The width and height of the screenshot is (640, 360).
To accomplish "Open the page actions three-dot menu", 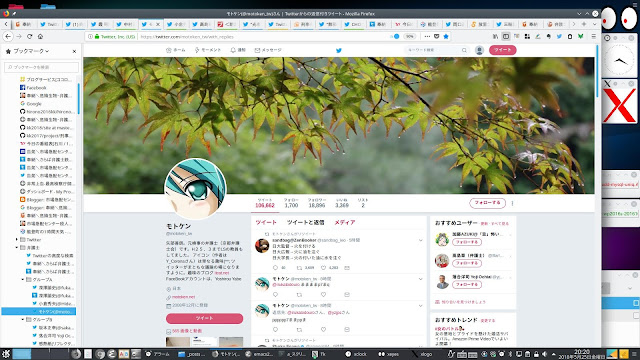I will pos(427,36).
